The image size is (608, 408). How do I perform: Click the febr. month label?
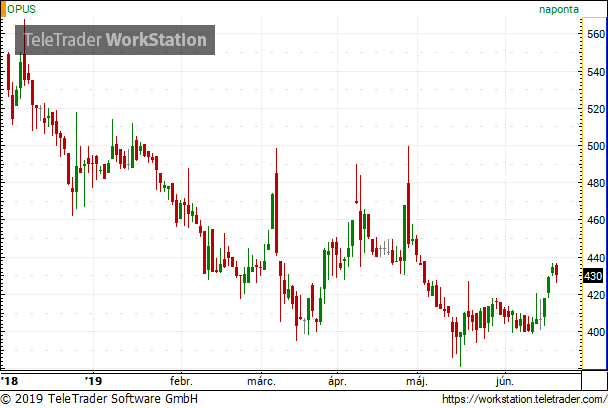tap(181, 381)
